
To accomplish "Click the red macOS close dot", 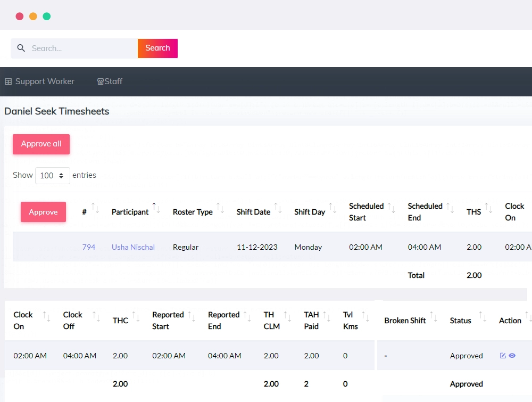I will click(x=20, y=17).
